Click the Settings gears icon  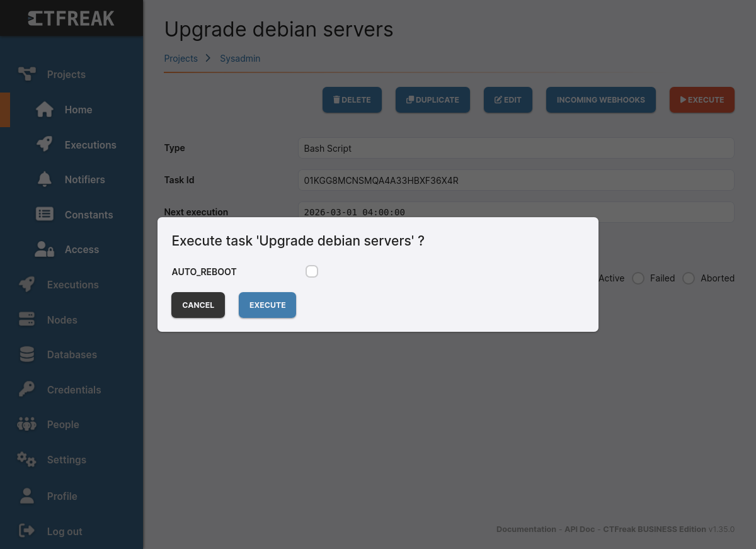pos(26,460)
